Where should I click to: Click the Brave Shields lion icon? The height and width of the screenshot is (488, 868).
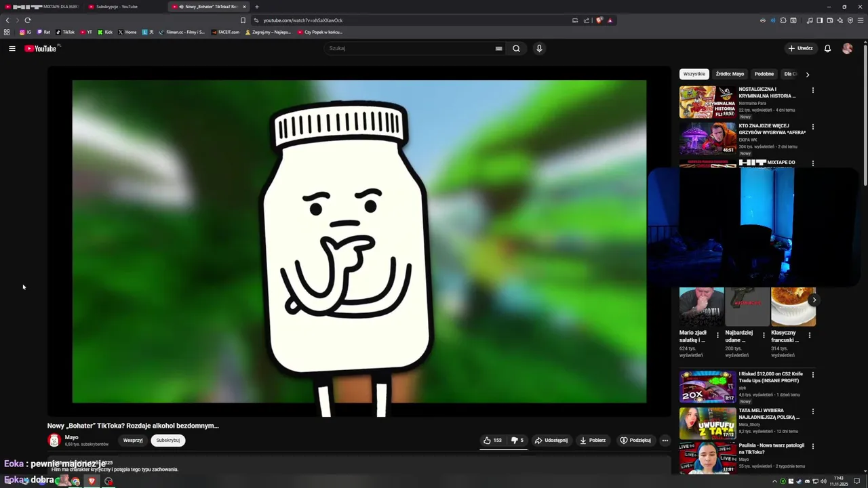click(x=599, y=20)
